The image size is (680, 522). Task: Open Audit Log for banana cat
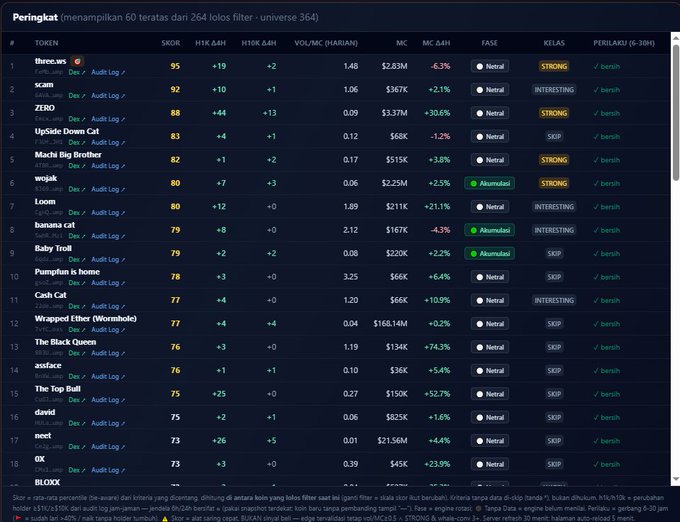108,236
